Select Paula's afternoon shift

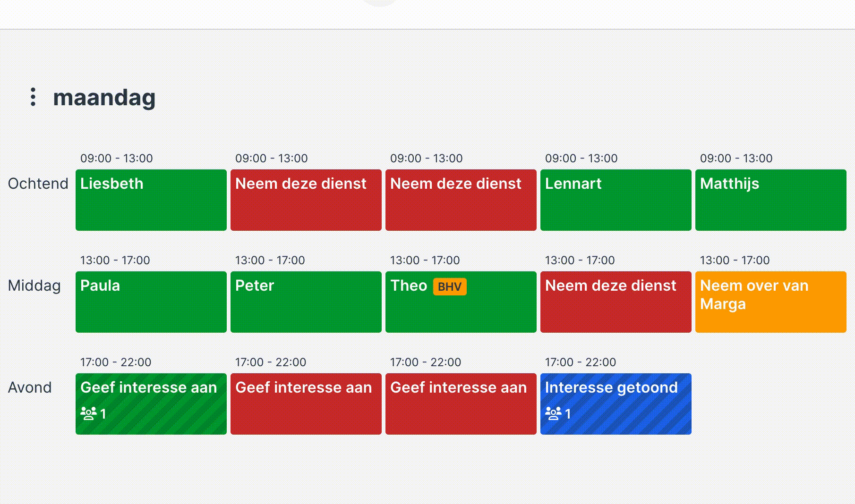point(151,302)
